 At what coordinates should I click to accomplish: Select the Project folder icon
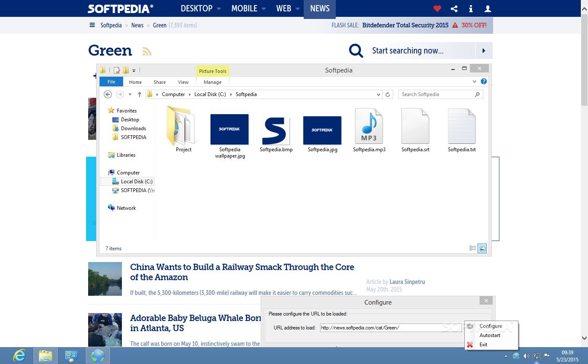tap(181, 126)
